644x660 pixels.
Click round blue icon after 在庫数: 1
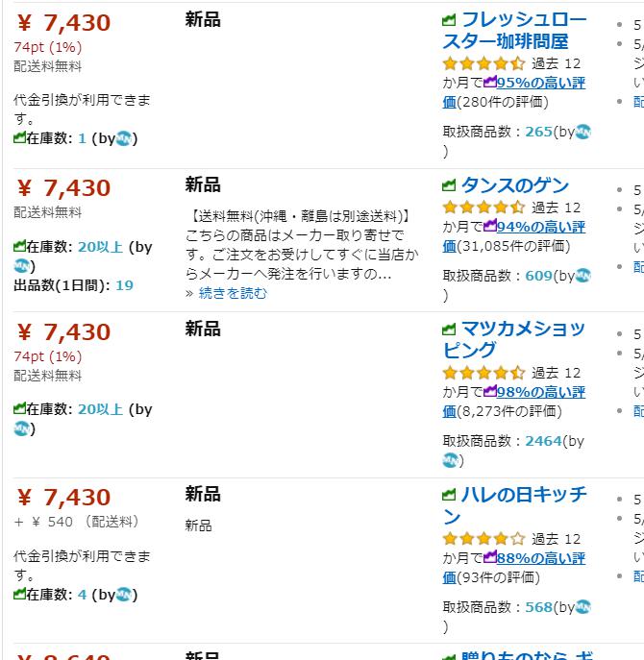click(124, 138)
